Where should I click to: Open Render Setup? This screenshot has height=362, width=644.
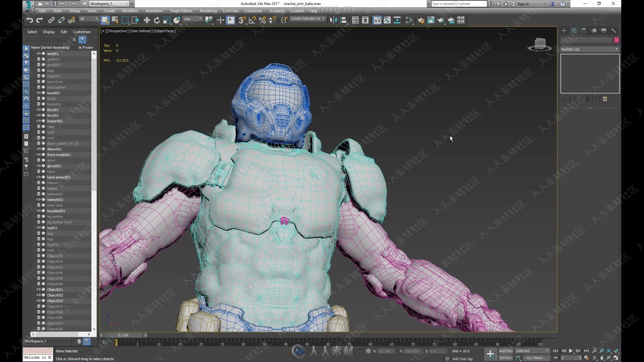pos(421,20)
